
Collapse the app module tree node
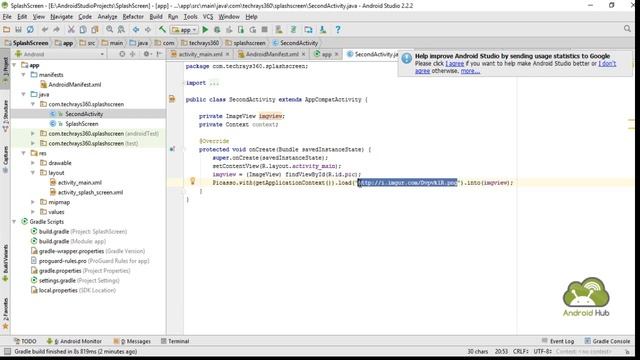click(x=15, y=65)
